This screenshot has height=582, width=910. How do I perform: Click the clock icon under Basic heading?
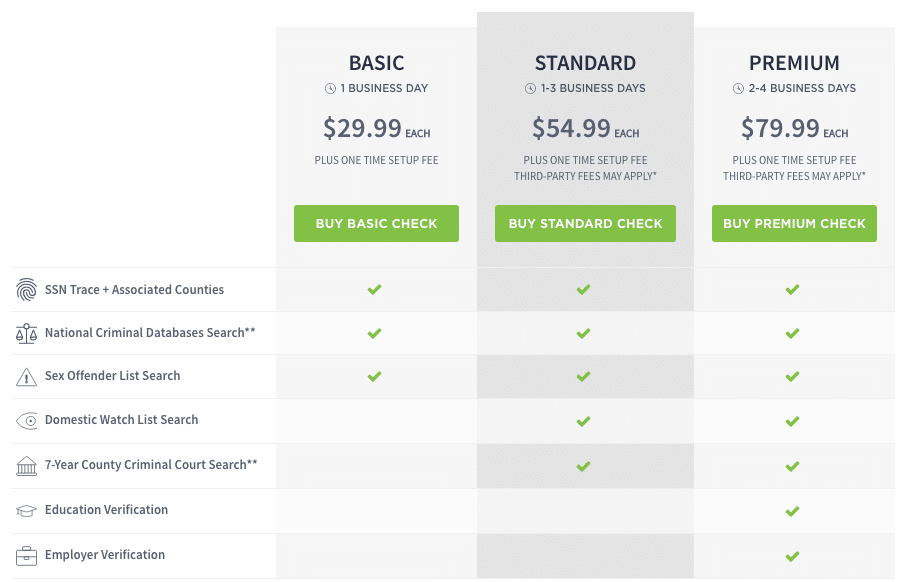click(330, 89)
